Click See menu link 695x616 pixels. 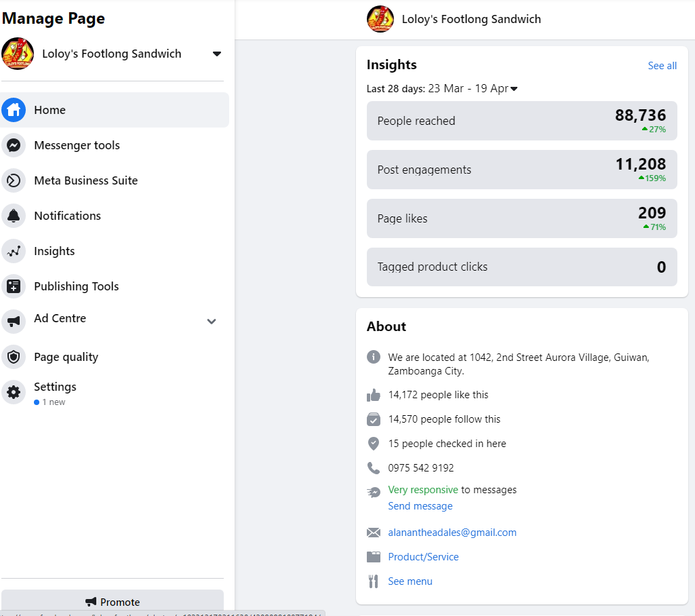[410, 581]
